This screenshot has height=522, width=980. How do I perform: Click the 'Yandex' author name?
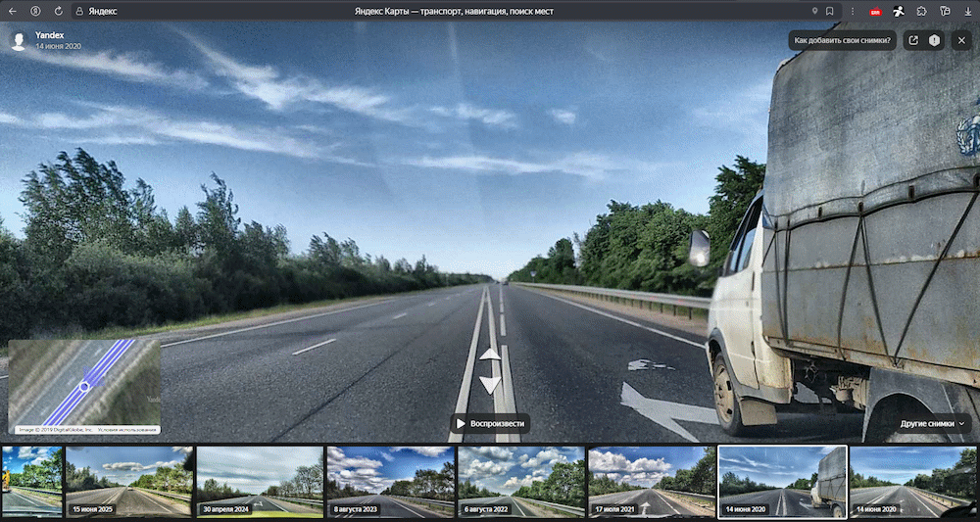49,35
